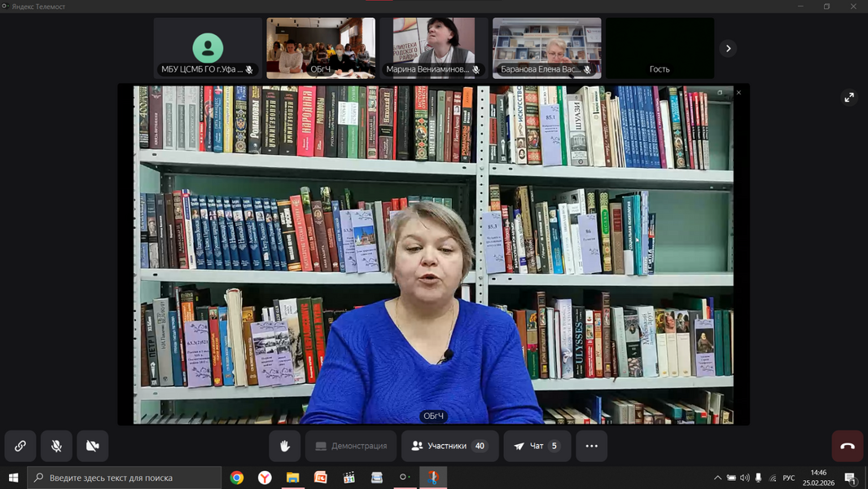This screenshot has width=868, height=489.
Task: Close the pinned video using the X icon
Action: pyautogui.click(x=739, y=93)
